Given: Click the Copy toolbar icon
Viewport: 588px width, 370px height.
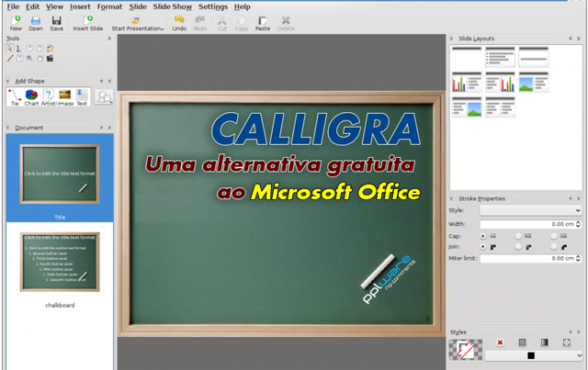Looking at the screenshot, I should point(242,23).
